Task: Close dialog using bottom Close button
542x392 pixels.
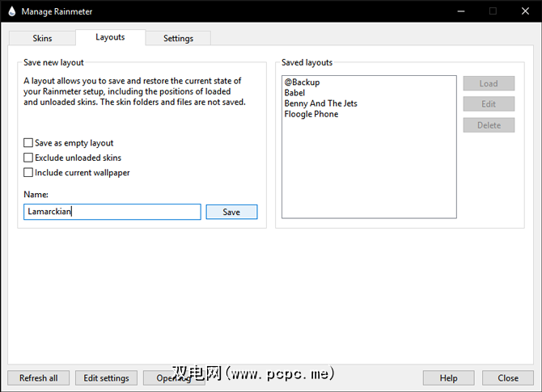Action: click(x=508, y=378)
